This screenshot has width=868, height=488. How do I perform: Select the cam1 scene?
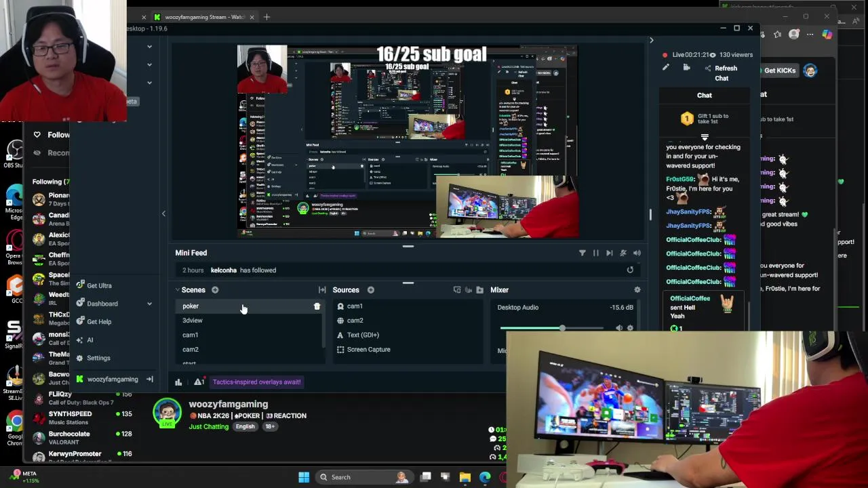pos(190,335)
